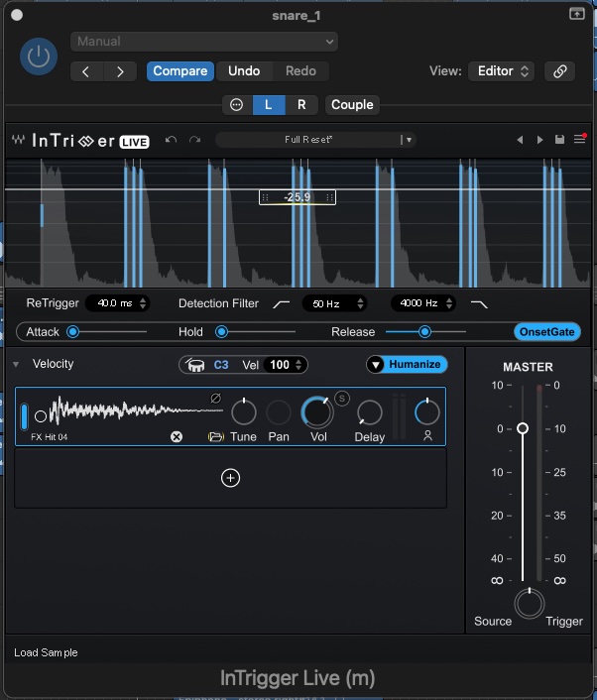The image size is (597, 700).
Task: Click the save preset disk icon
Action: (559, 140)
